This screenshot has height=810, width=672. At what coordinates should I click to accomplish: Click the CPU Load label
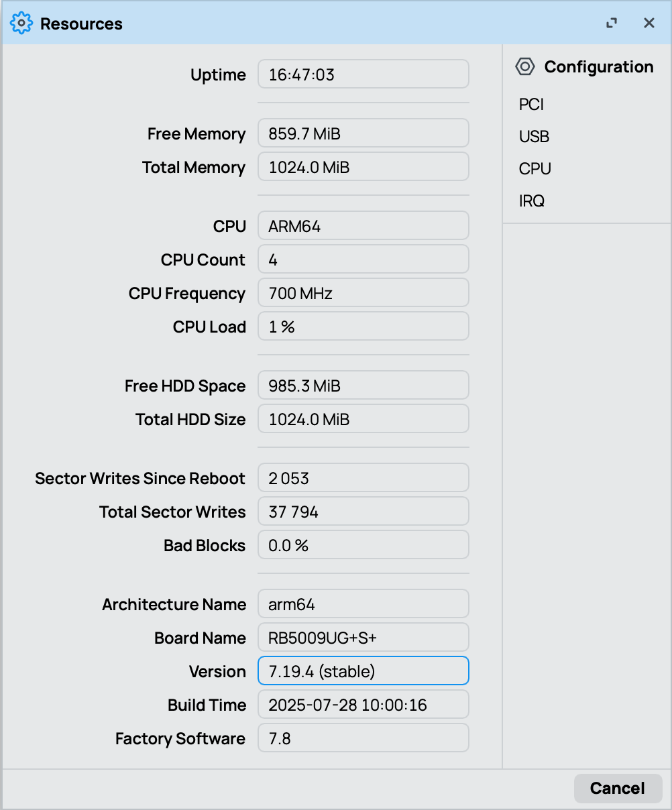(209, 327)
